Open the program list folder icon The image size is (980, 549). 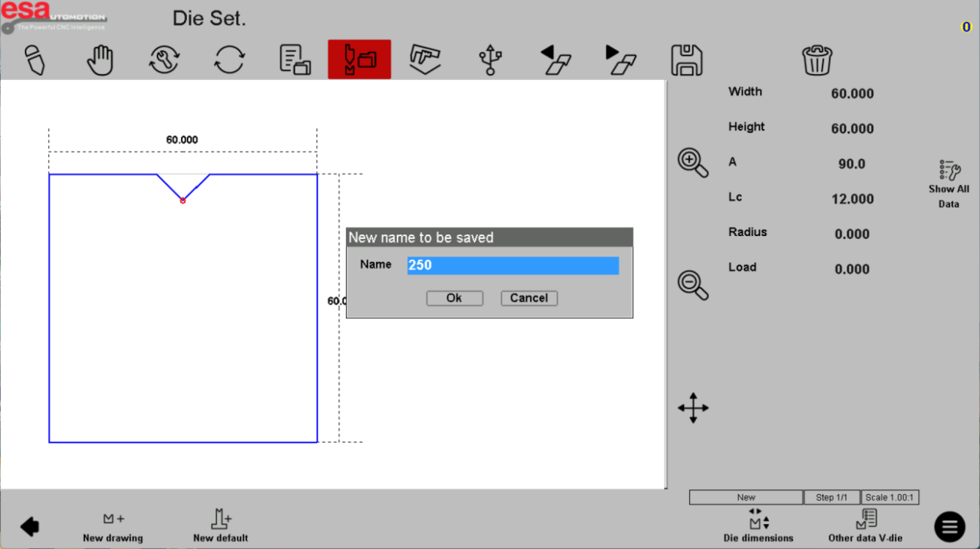[x=295, y=60]
